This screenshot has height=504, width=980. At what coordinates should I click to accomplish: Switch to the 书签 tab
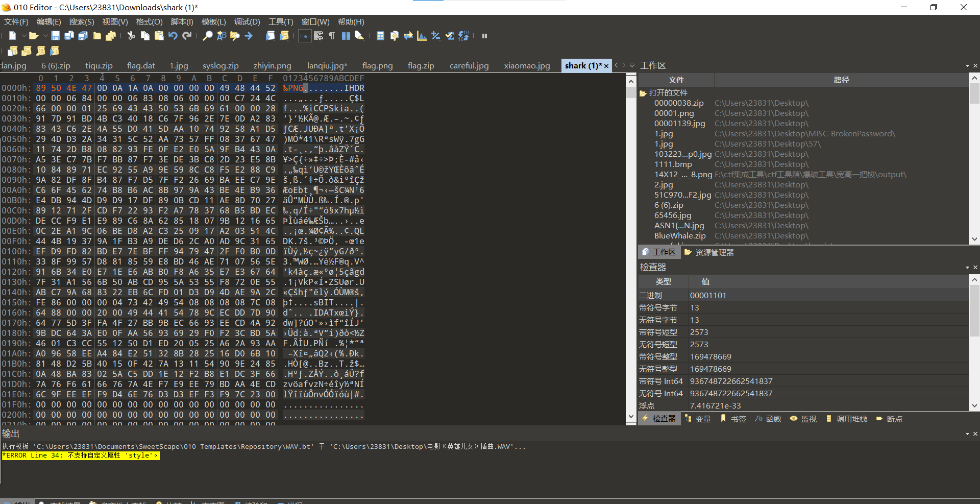pos(733,419)
